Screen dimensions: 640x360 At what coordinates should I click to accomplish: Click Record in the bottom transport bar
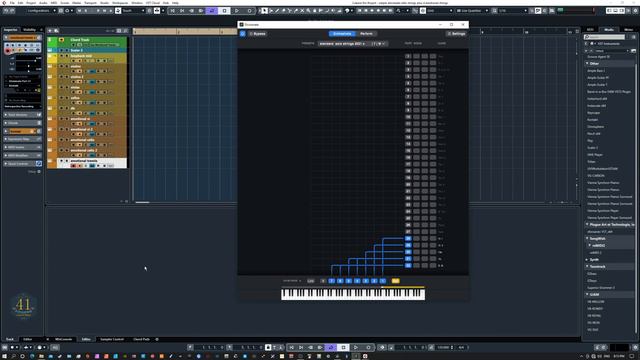(x=368, y=347)
